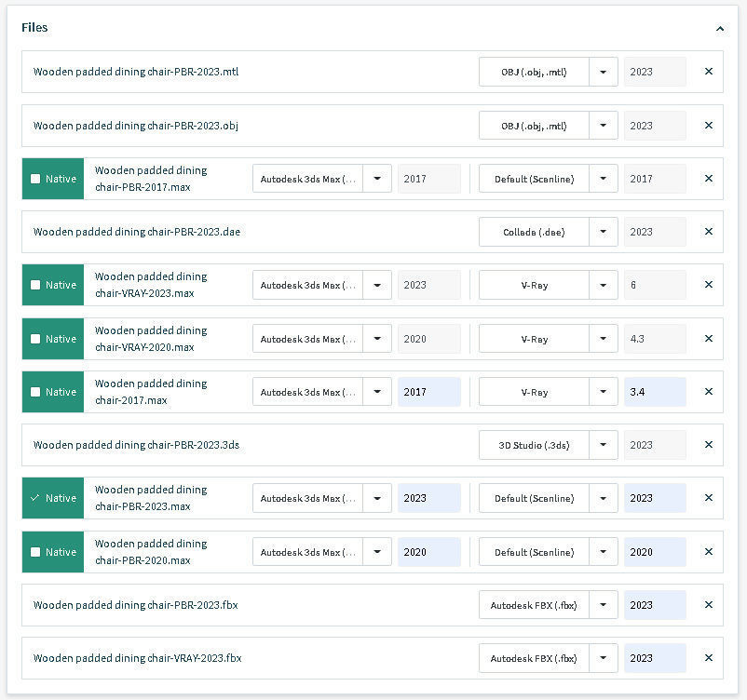Toggle Native checkbox for chair-VRAY-2020.max

pyautogui.click(x=35, y=339)
